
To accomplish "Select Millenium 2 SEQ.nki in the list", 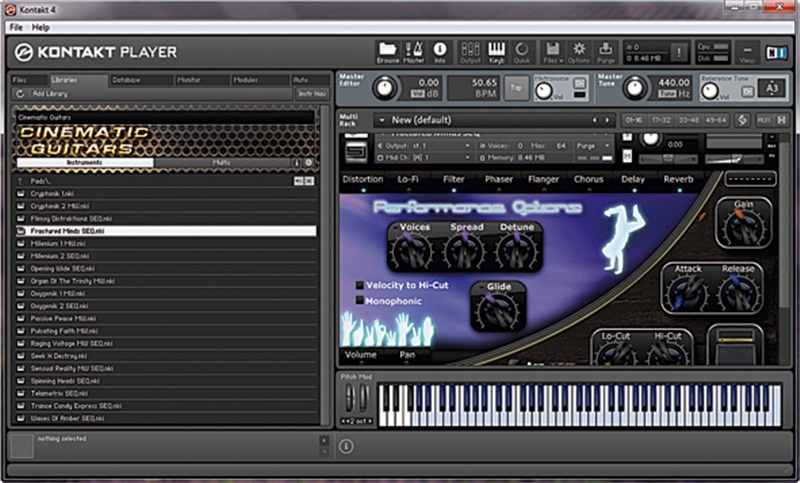I will (x=166, y=256).
